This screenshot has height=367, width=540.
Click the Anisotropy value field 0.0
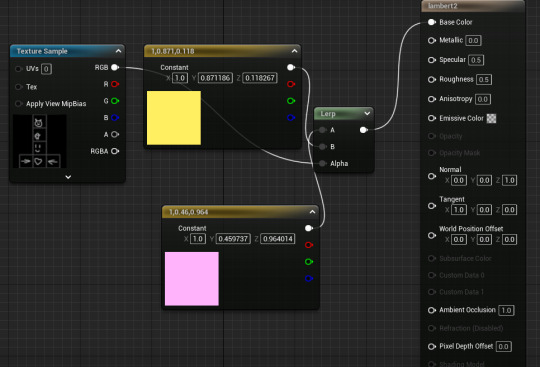483,99
